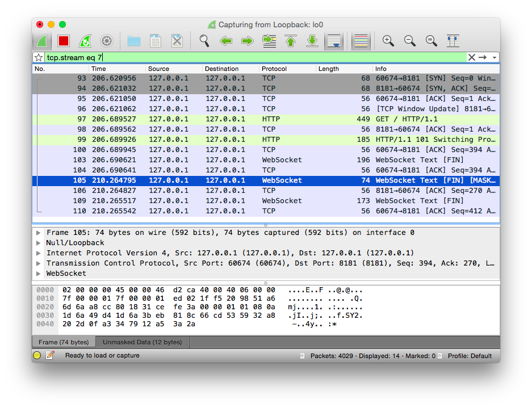Toggle packet list colorization

[361, 41]
